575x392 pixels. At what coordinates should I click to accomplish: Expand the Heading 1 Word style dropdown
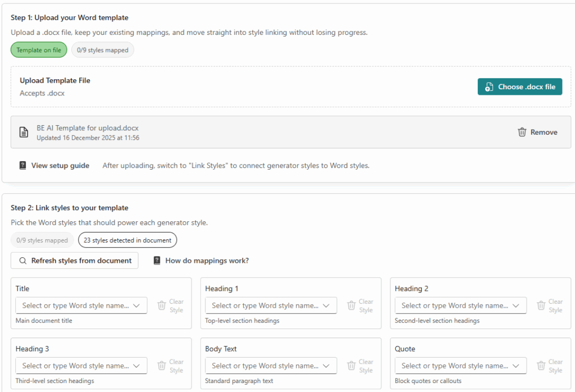327,306
